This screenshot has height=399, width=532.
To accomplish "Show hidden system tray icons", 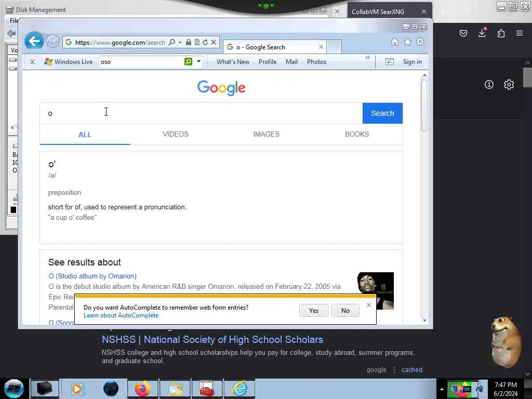I will coord(442,389).
